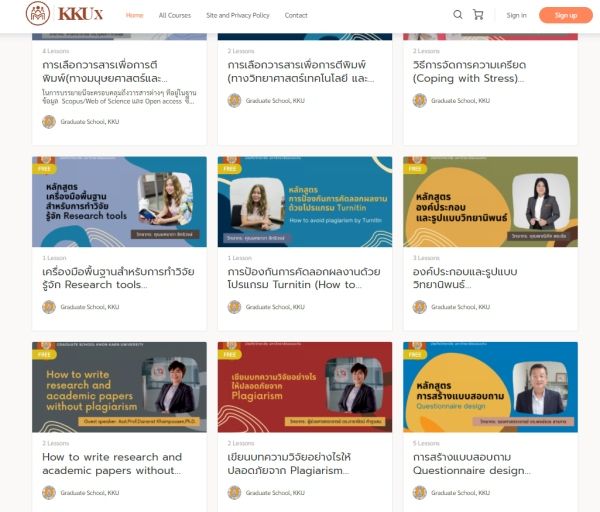
Task: Click the Sign in link
Action: pos(516,15)
